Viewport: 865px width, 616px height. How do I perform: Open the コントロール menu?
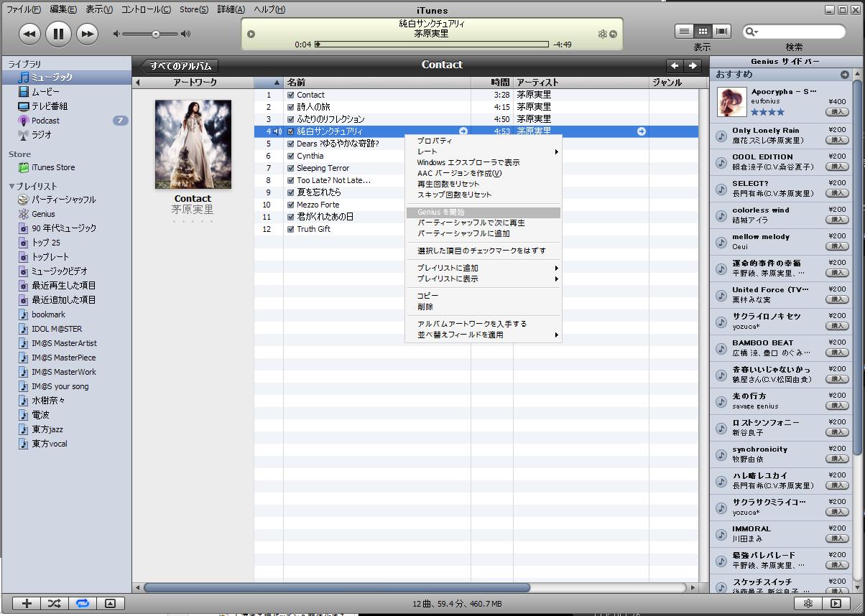pos(146,9)
